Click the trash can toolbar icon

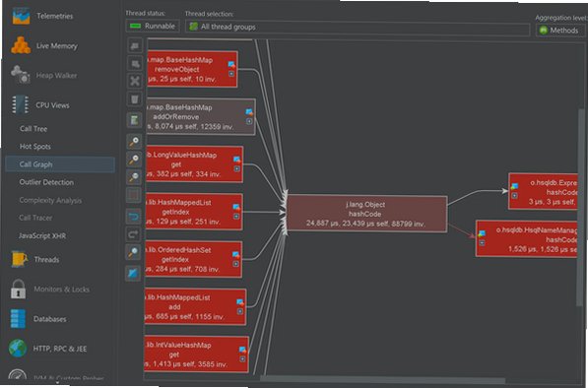tap(135, 98)
